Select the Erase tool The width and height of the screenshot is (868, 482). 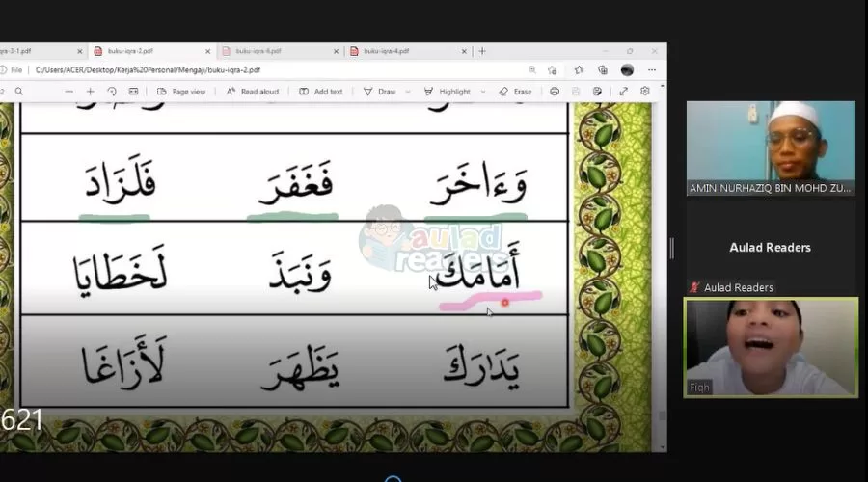(x=515, y=92)
